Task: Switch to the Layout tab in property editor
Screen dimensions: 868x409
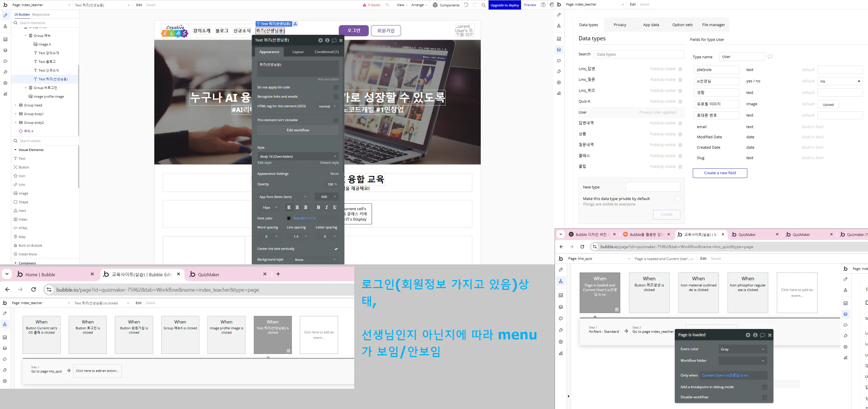Action: pos(298,52)
